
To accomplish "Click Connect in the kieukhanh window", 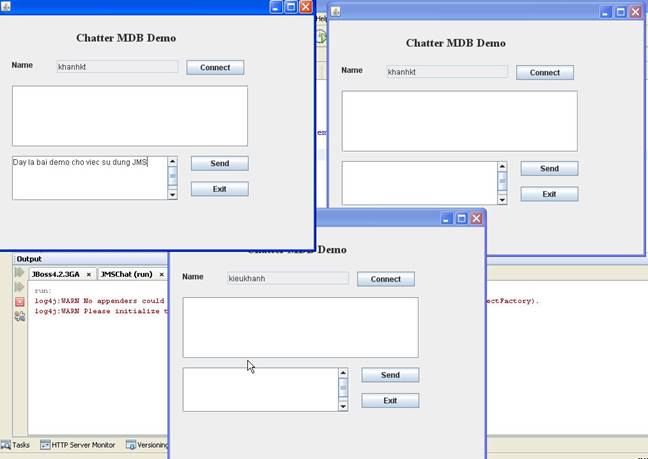I will click(386, 279).
